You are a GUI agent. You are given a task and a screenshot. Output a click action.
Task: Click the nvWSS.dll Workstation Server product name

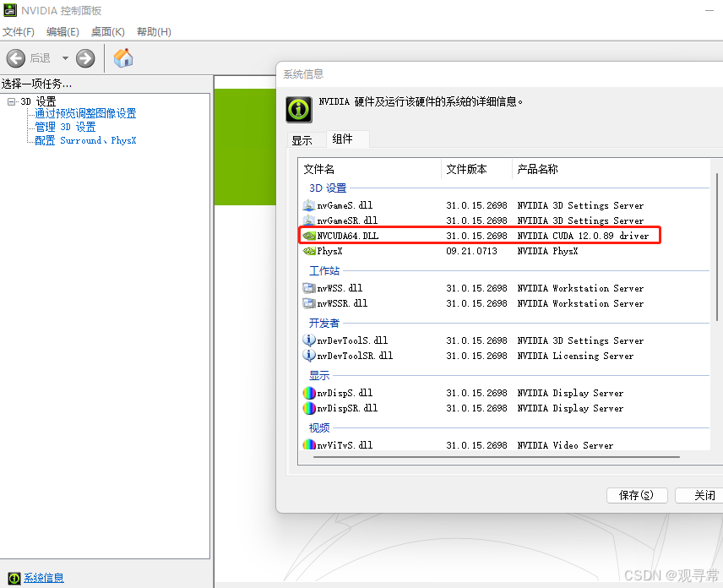[x=580, y=288]
